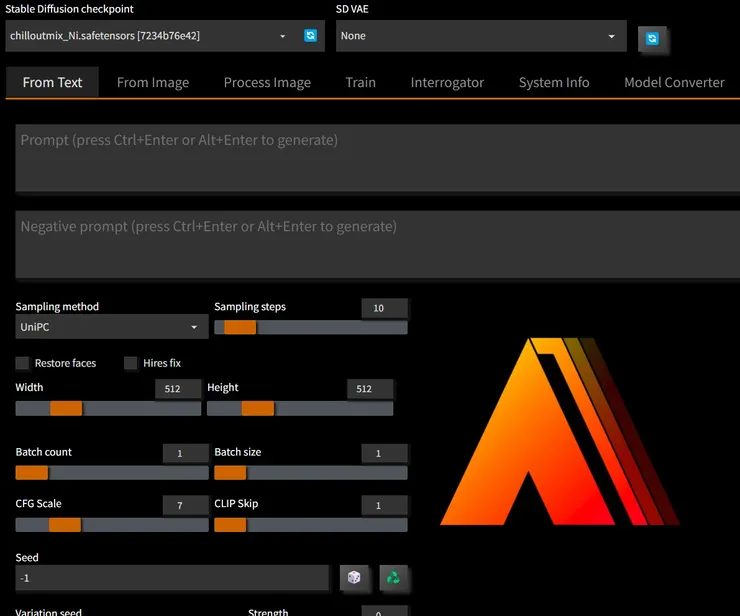740x616 pixels.
Task: Click the Sampling steps value box
Action: [384, 308]
